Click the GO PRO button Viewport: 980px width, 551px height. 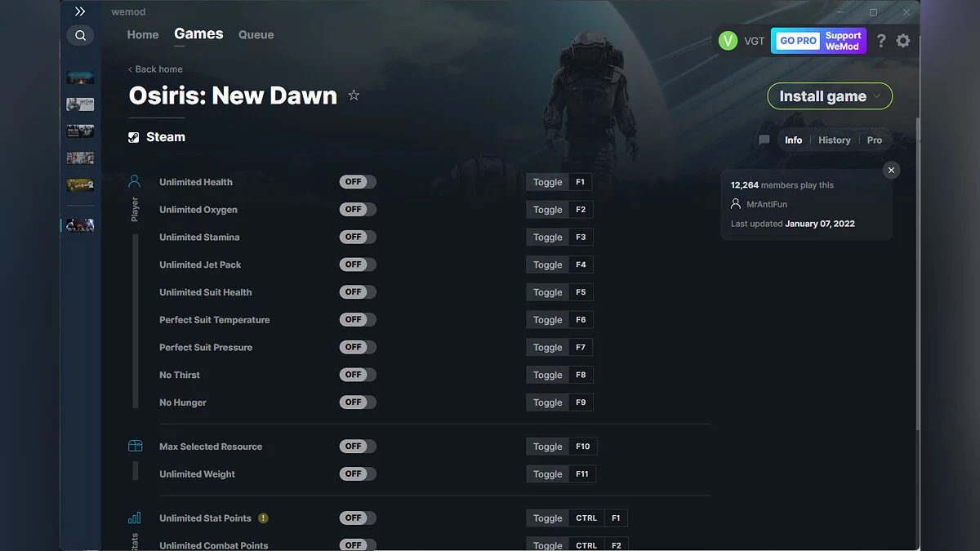[798, 41]
